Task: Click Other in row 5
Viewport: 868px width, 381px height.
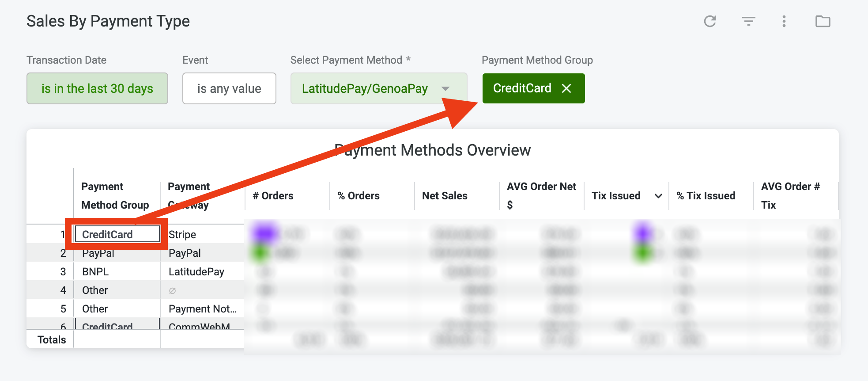Action: point(95,309)
